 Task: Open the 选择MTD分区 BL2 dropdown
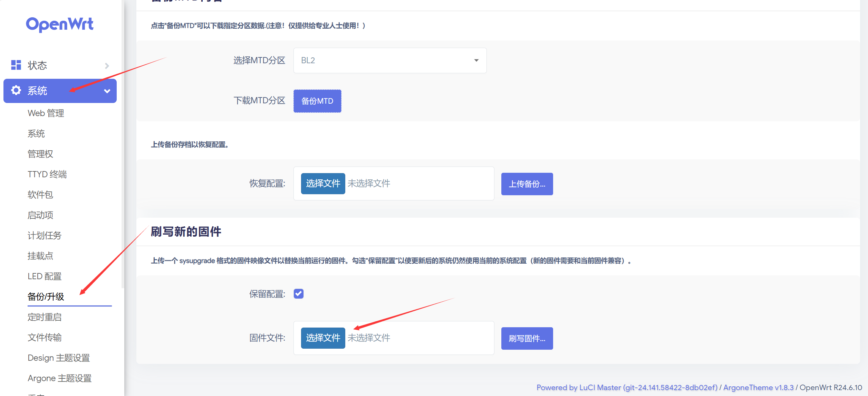tap(390, 60)
